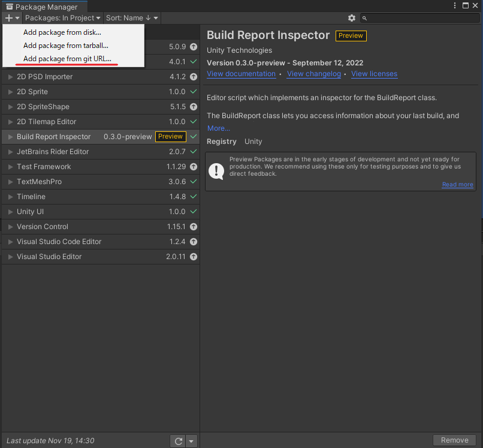Screen dimensions: 483x448
Task: Click the update icon beside 2D PSD Importer
Action: pos(192,77)
